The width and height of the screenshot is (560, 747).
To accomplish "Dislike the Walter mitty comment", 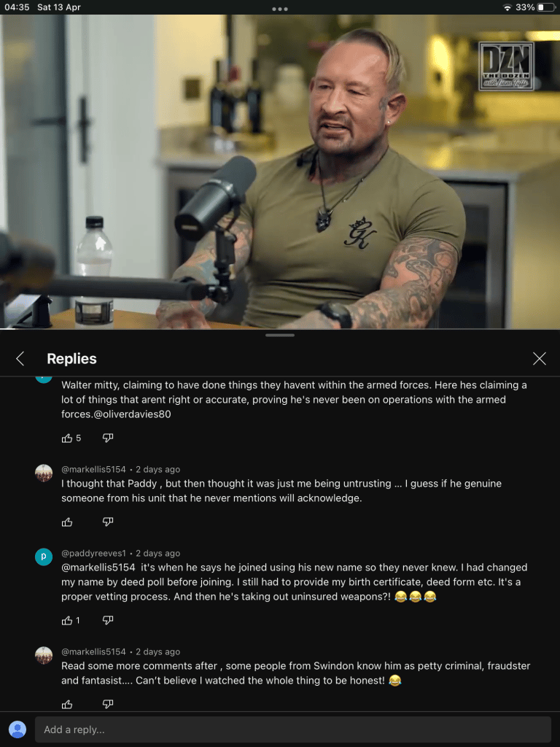I will tap(108, 438).
